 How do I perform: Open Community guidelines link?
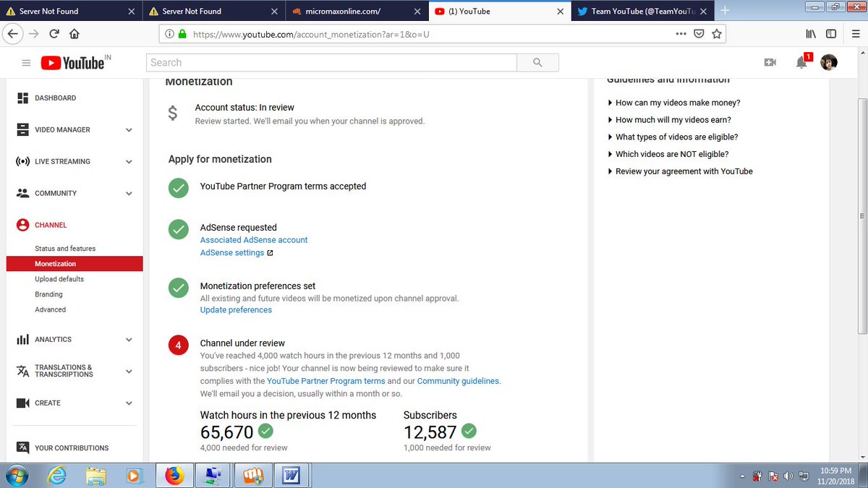(459, 381)
